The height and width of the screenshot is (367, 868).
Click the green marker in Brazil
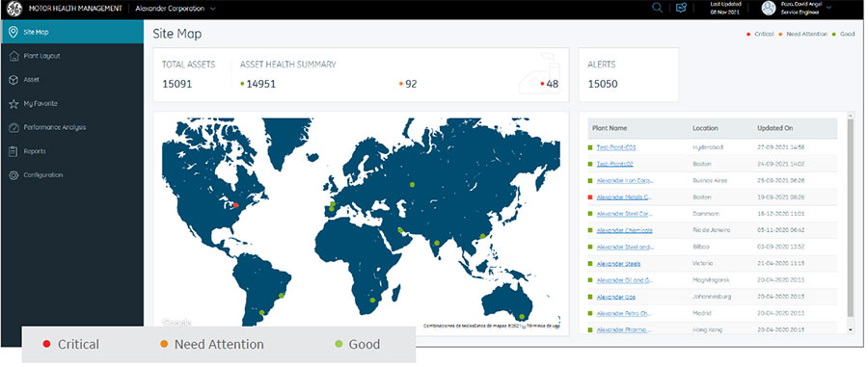282,296
